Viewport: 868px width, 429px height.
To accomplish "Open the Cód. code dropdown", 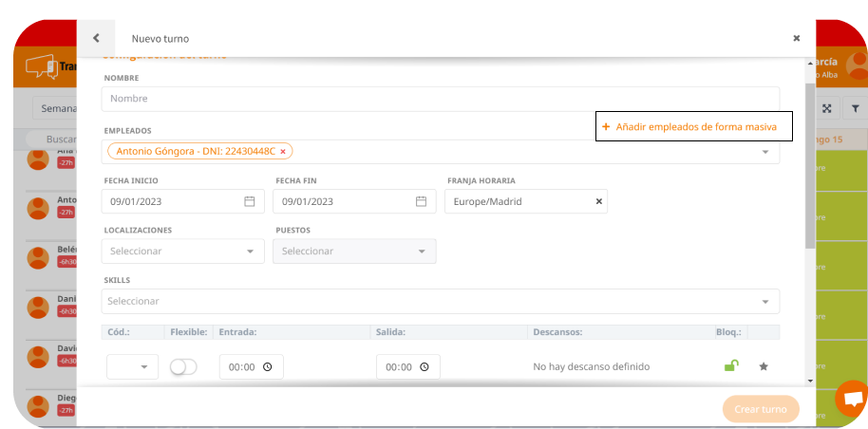I will (x=144, y=367).
